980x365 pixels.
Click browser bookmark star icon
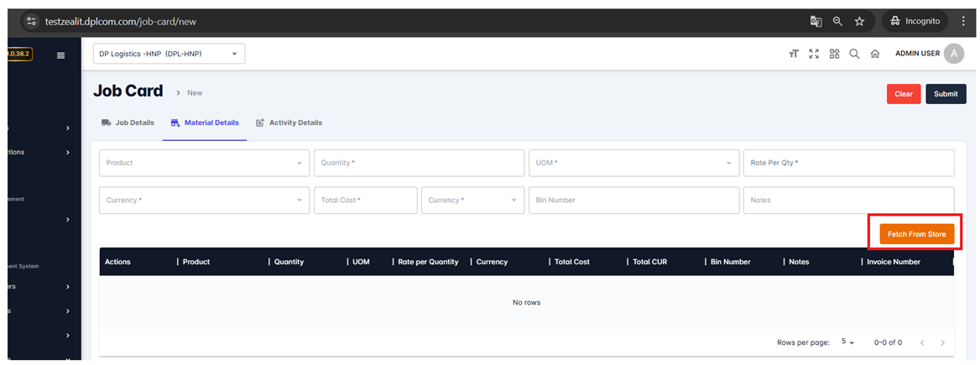click(x=859, y=21)
